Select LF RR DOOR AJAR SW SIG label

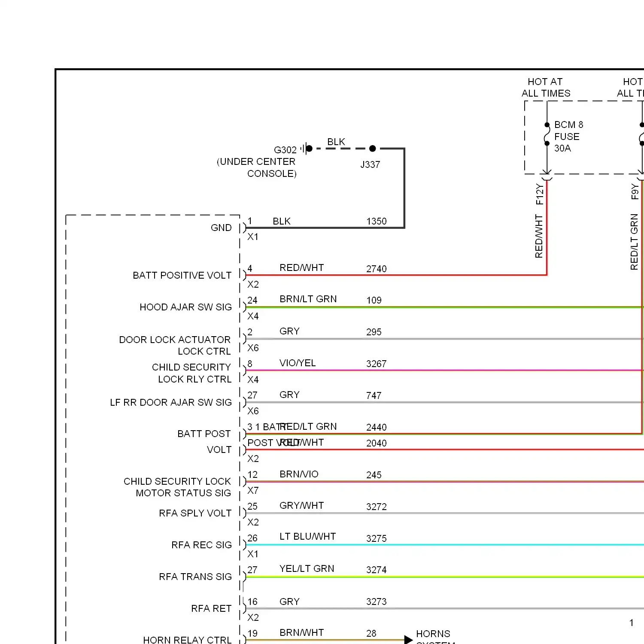click(x=171, y=402)
